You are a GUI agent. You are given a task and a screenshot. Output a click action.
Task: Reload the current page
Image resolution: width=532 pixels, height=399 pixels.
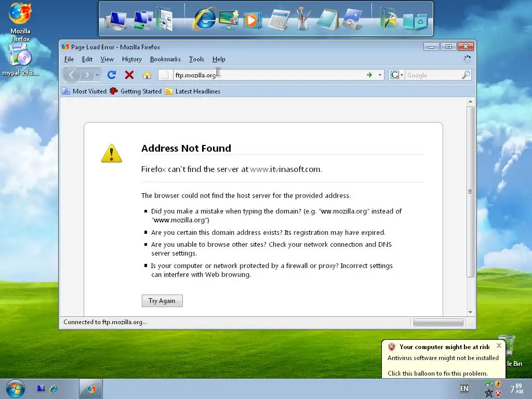point(112,75)
